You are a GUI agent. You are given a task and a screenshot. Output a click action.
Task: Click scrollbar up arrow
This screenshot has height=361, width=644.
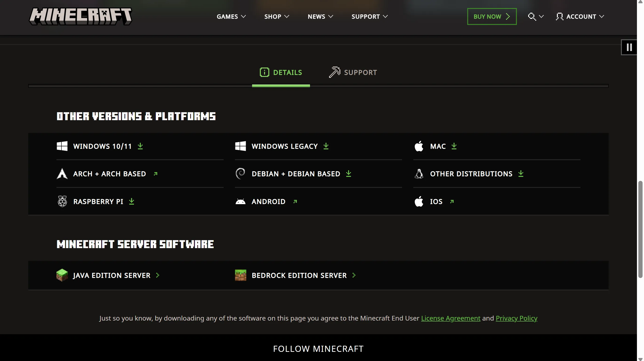pos(640,2)
